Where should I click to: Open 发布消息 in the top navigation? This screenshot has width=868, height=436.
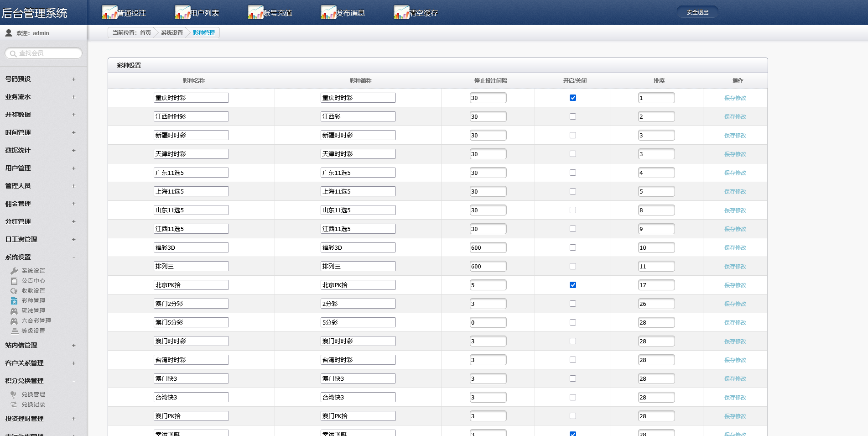[350, 13]
